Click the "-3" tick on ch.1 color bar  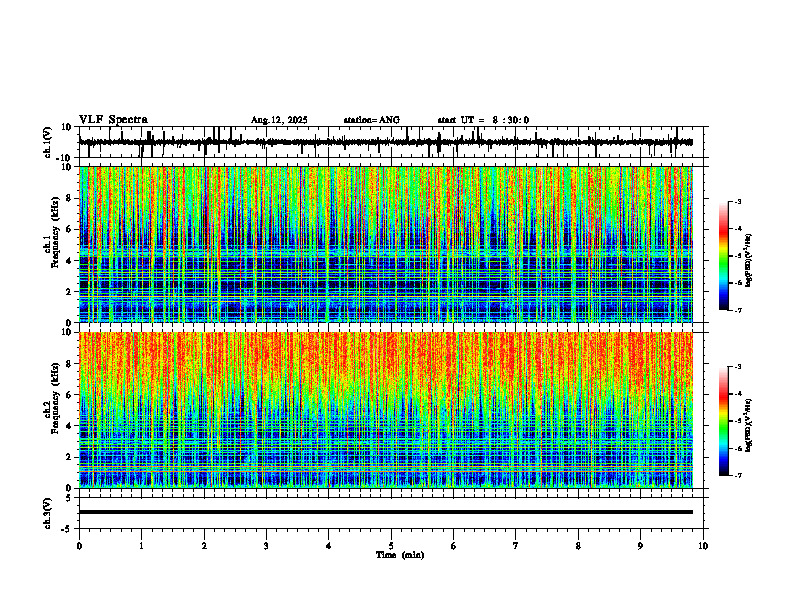click(x=738, y=202)
